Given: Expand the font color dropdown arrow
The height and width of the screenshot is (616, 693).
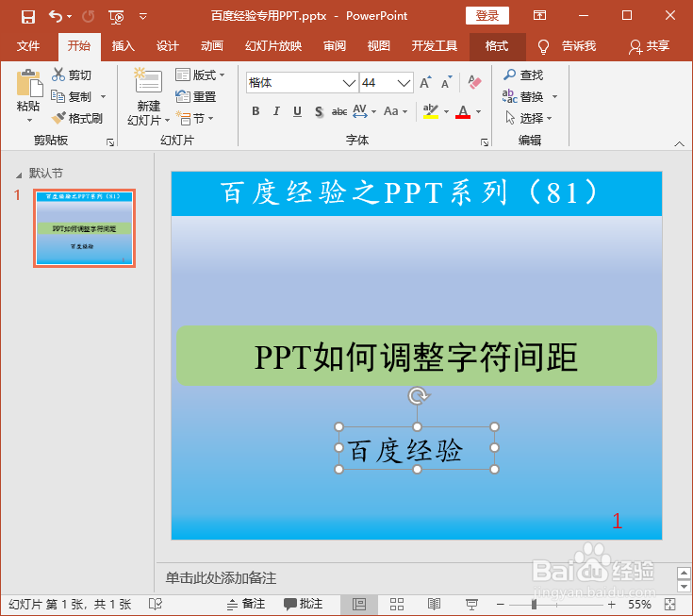Looking at the screenshot, I should (x=479, y=111).
